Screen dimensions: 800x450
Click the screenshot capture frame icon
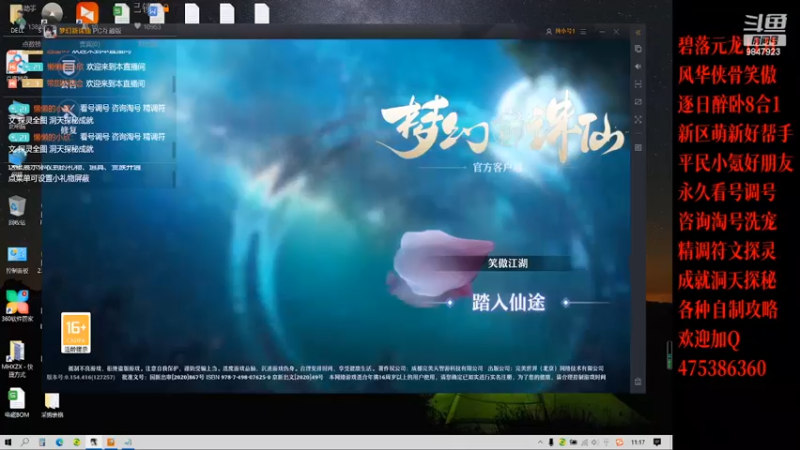(638, 84)
